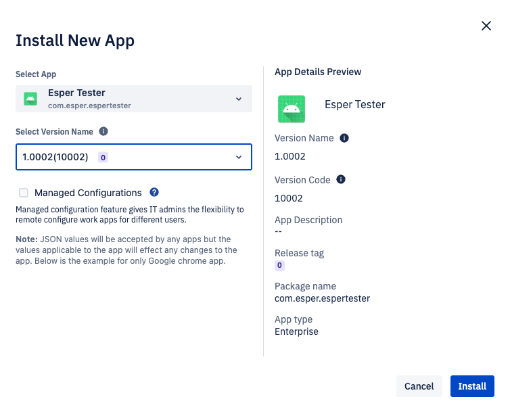Click the Version Name value 1.0002

coord(289,156)
